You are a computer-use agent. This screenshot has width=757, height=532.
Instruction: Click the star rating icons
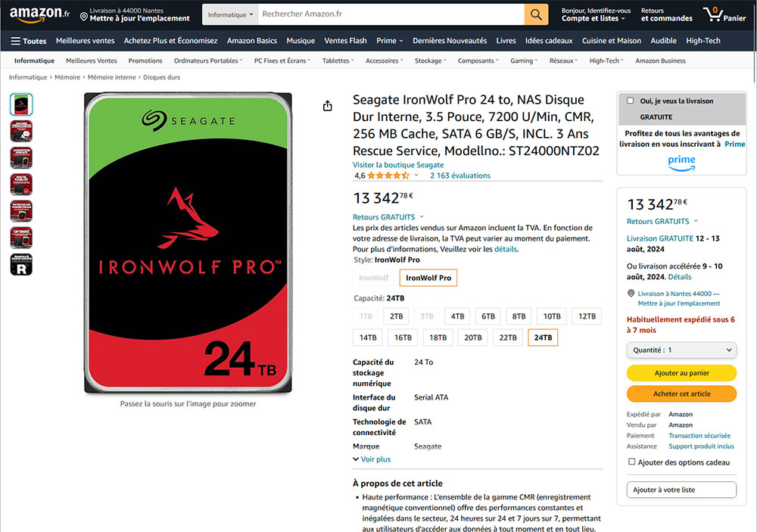(388, 176)
